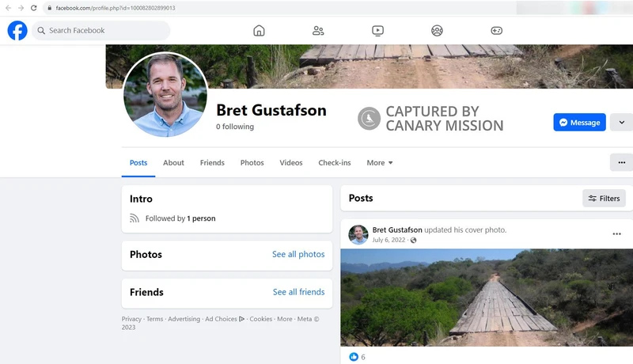Expand the More dropdown in the profile tabs
This screenshot has width=633, height=364.
point(380,163)
